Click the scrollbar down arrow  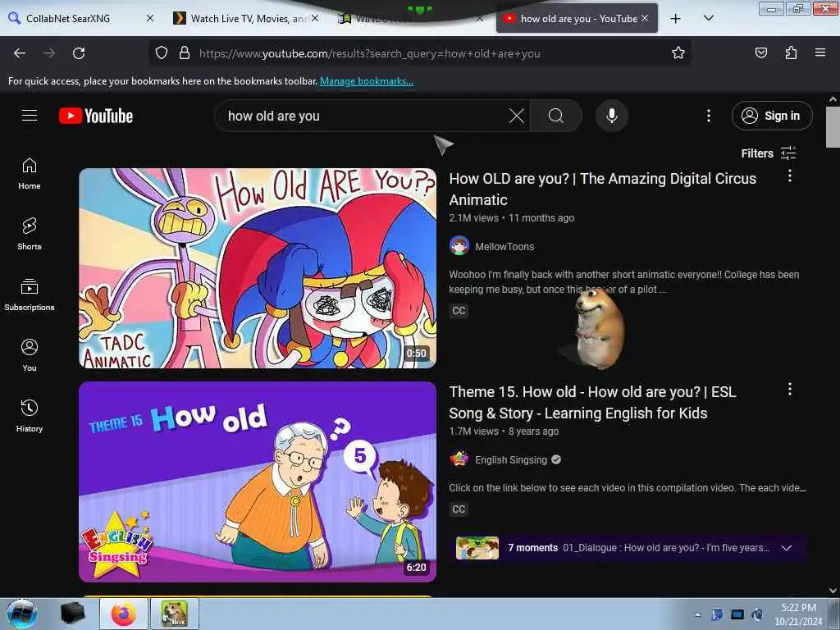(x=833, y=591)
